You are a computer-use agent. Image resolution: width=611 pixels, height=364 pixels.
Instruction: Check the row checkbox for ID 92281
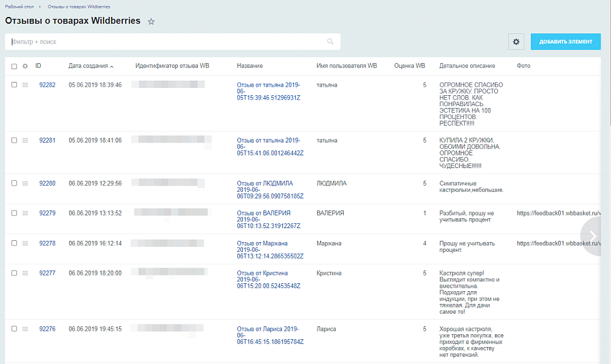pyautogui.click(x=14, y=140)
